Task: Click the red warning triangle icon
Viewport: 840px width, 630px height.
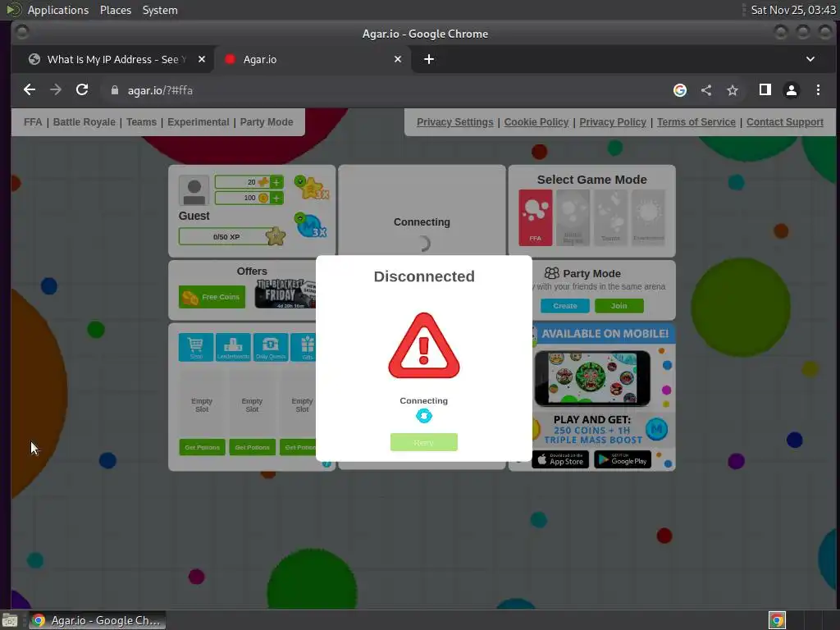Action: [424, 345]
